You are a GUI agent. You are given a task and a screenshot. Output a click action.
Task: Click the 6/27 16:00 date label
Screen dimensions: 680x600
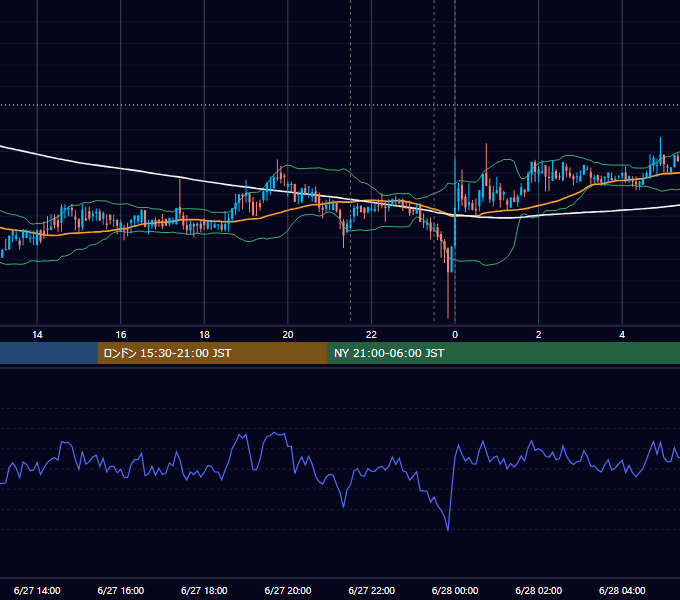point(121,590)
